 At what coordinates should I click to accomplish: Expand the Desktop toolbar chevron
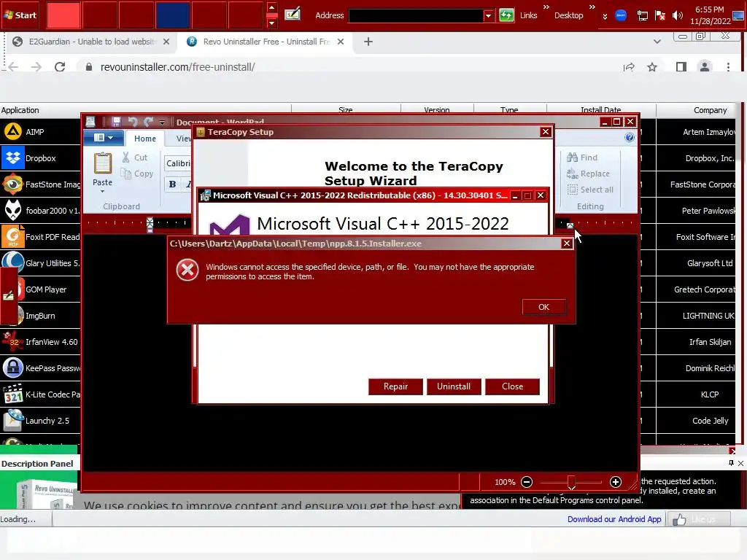coord(592,7)
